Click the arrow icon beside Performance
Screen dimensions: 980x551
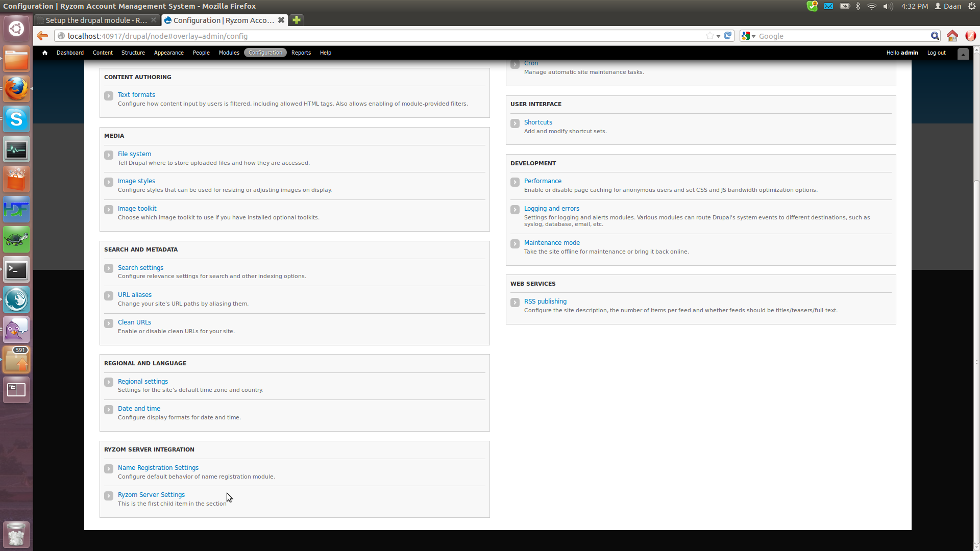tap(515, 182)
